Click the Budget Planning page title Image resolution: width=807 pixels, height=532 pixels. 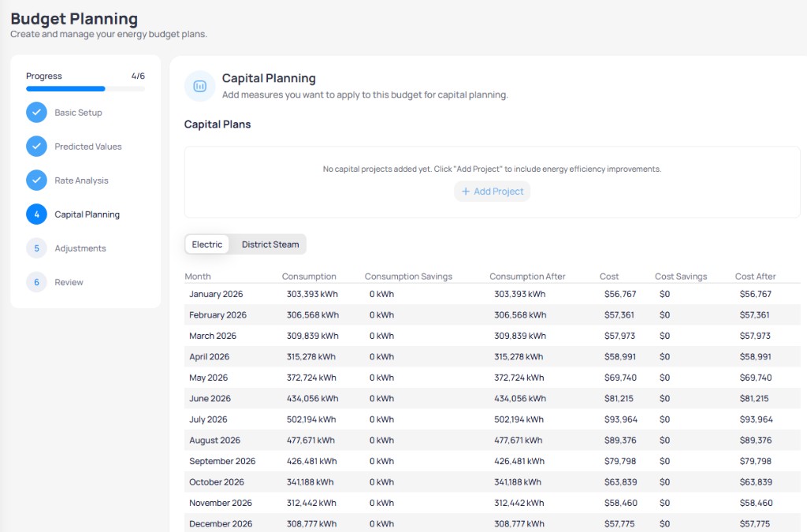point(74,19)
